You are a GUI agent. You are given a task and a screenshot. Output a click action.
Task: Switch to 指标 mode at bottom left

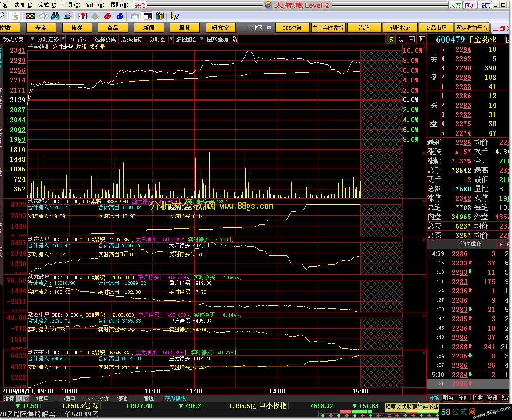click(x=9, y=398)
